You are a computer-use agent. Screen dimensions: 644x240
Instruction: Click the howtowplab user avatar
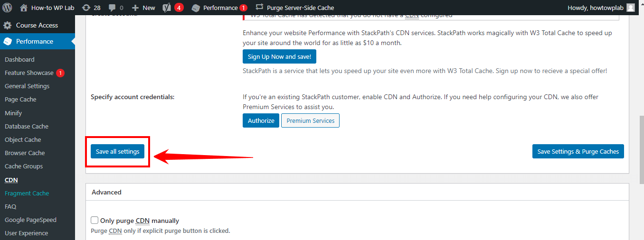[630, 8]
